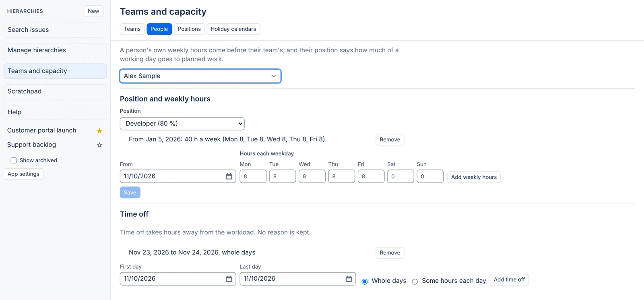
Task: Focus the Sat hours field
Action: (400, 176)
